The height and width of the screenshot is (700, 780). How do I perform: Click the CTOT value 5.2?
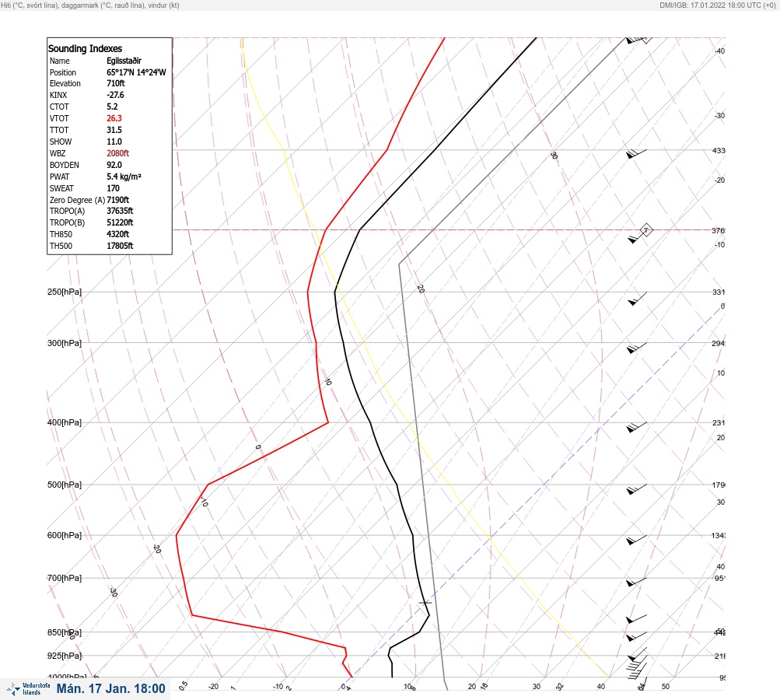[x=112, y=107]
